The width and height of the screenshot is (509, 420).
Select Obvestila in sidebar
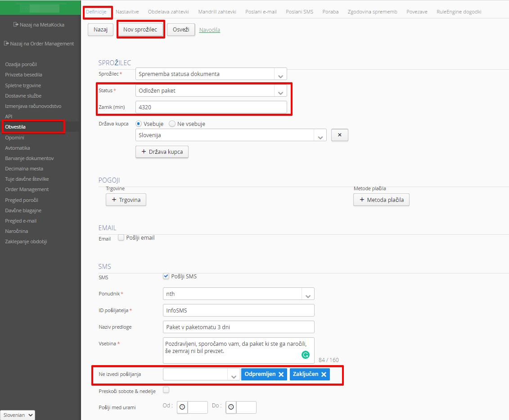click(x=15, y=127)
